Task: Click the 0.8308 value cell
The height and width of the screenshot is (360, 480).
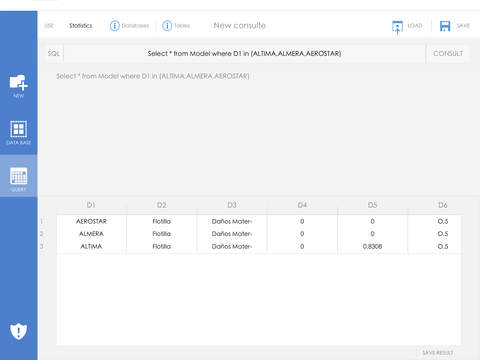Action: coord(372,246)
